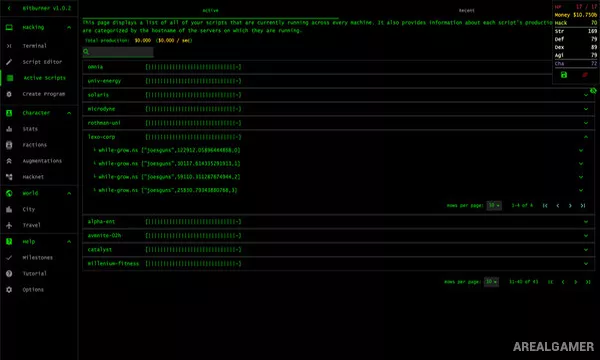Click the univ-energy server name
This screenshot has width=600, height=360.
pyautogui.click(x=104, y=81)
